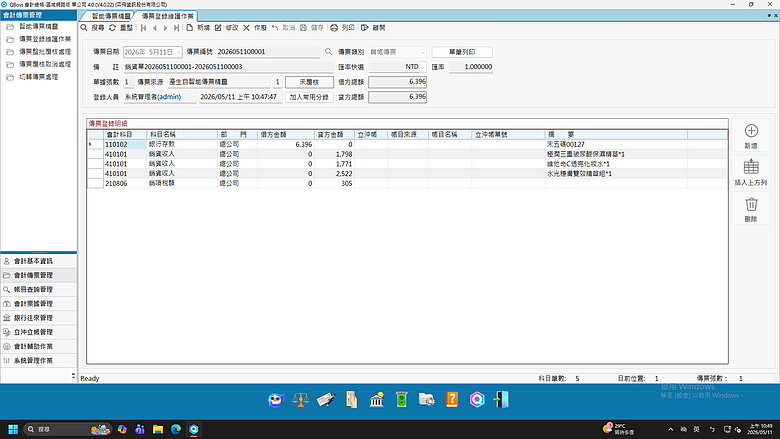Viewport: 780px width, 439px height.
Task: Open the 帳目查詢管理 module
Action: [x=39, y=289]
